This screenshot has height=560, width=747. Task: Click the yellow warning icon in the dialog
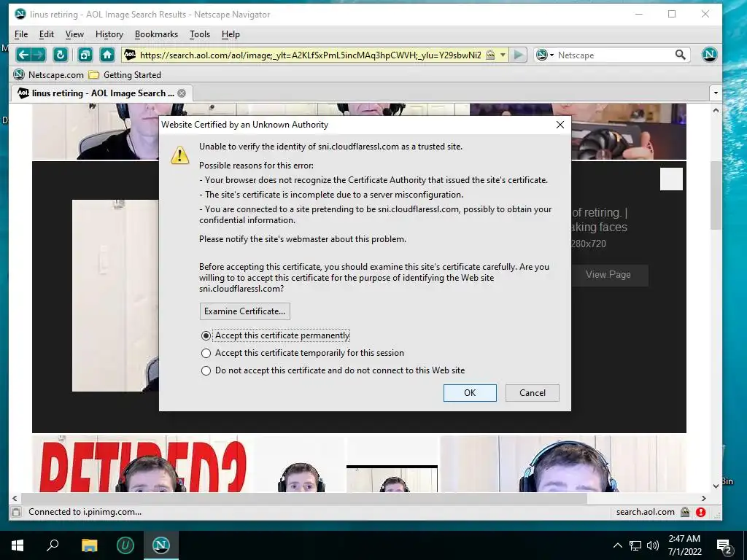179,155
